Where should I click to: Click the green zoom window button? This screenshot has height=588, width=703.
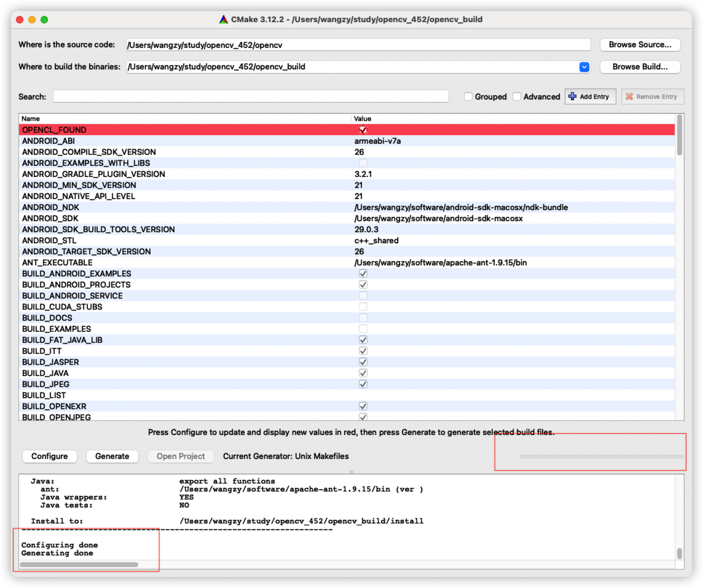44,20
